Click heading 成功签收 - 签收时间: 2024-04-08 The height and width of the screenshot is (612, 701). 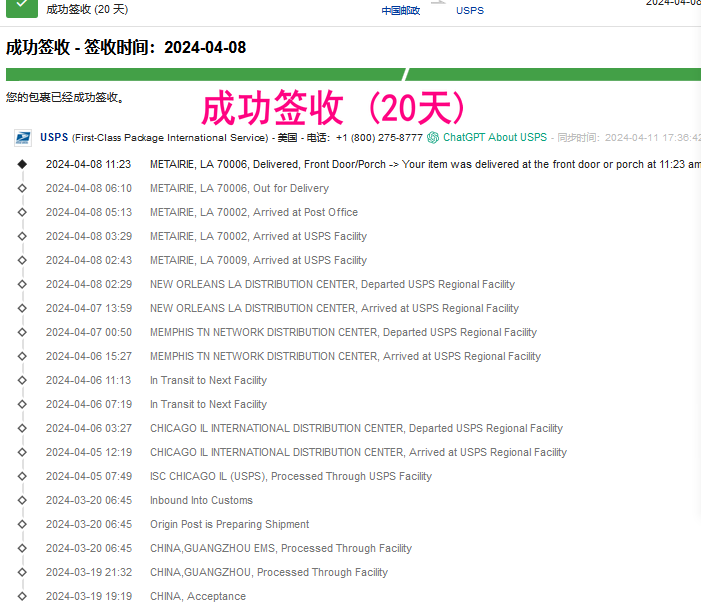tap(126, 47)
